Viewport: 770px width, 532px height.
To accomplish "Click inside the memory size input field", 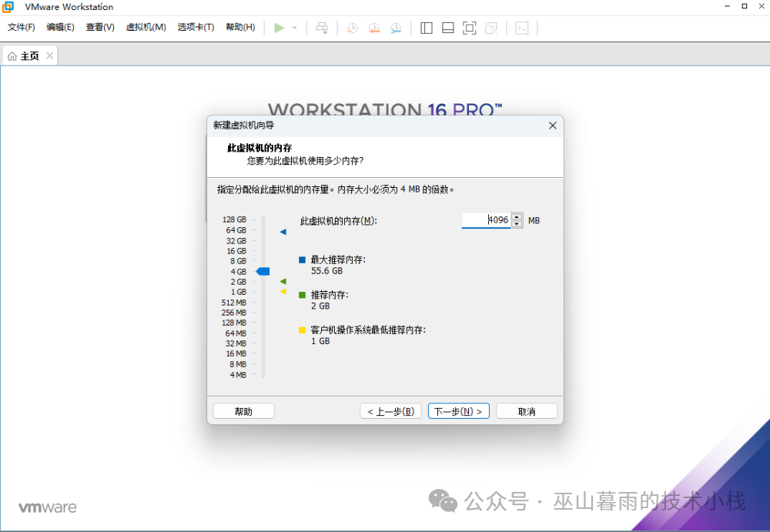I will 485,219.
